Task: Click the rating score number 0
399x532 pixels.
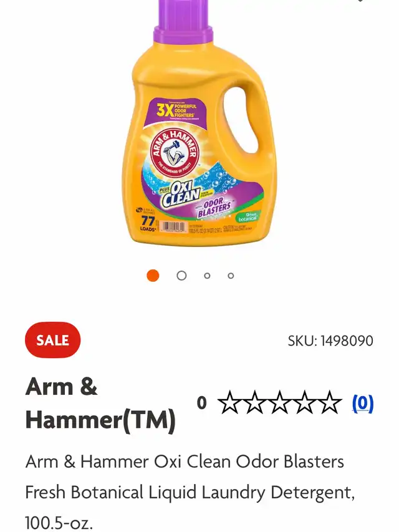Action: coord(201,403)
